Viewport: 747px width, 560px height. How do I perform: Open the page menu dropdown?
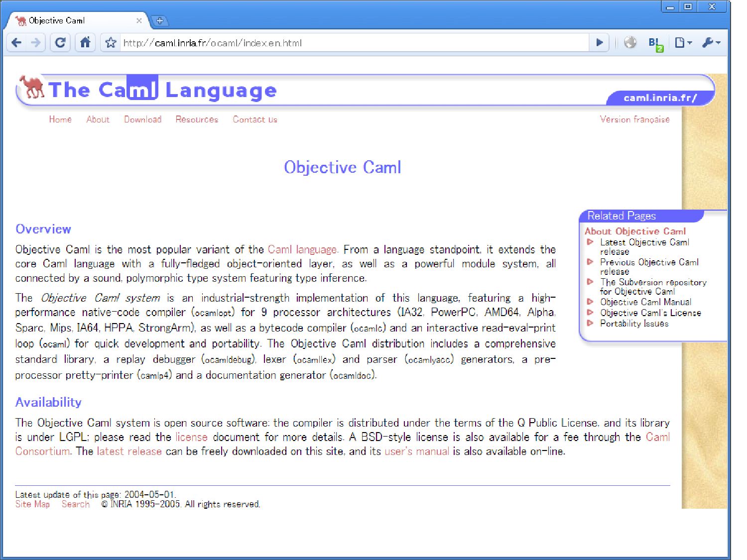pyautogui.click(x=683, y=43)
